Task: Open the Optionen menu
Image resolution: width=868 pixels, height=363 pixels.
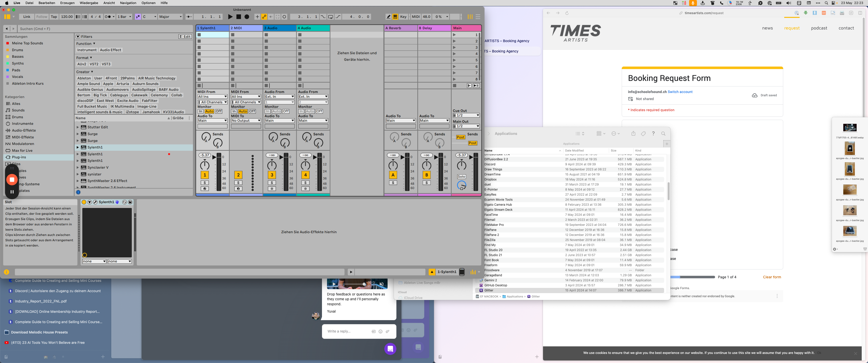Action: [x=148, y=3]
